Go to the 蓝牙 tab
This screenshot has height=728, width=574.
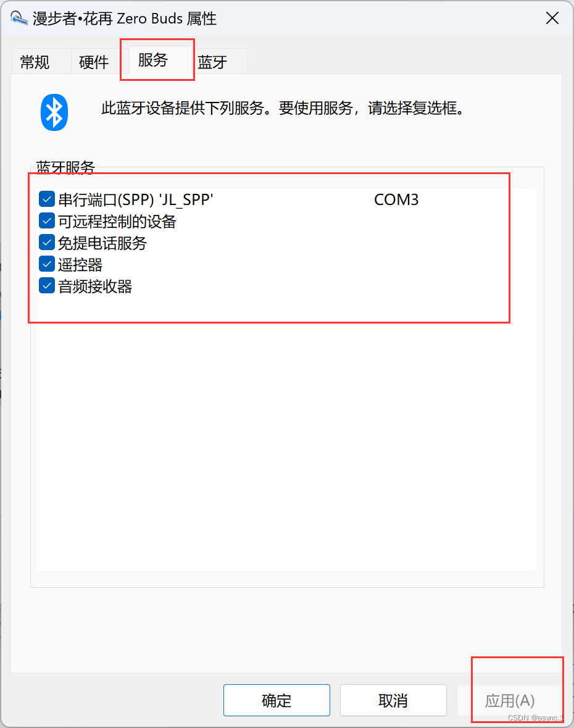coord(212,61)
